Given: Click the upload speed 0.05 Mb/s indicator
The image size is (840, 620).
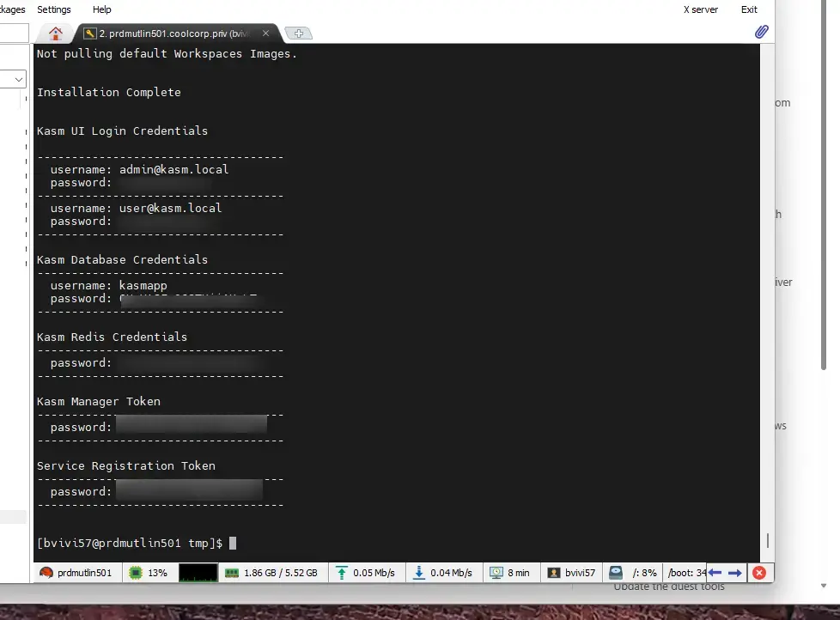Looking at the screenshot, I should pos(365,573).
